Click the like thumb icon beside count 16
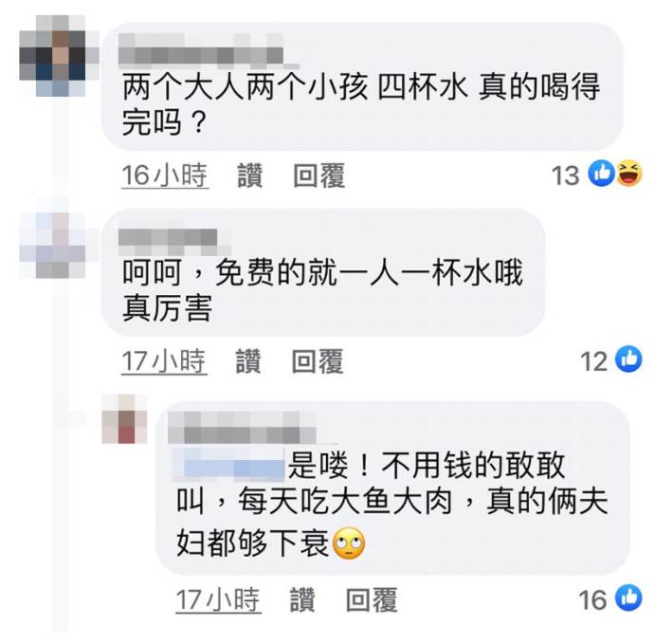 628,598
